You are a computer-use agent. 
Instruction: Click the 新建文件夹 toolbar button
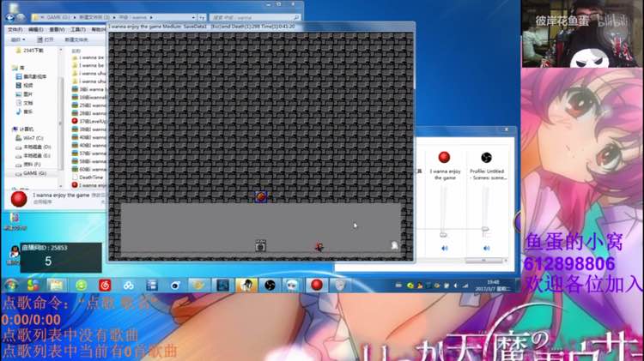point(76,39)
